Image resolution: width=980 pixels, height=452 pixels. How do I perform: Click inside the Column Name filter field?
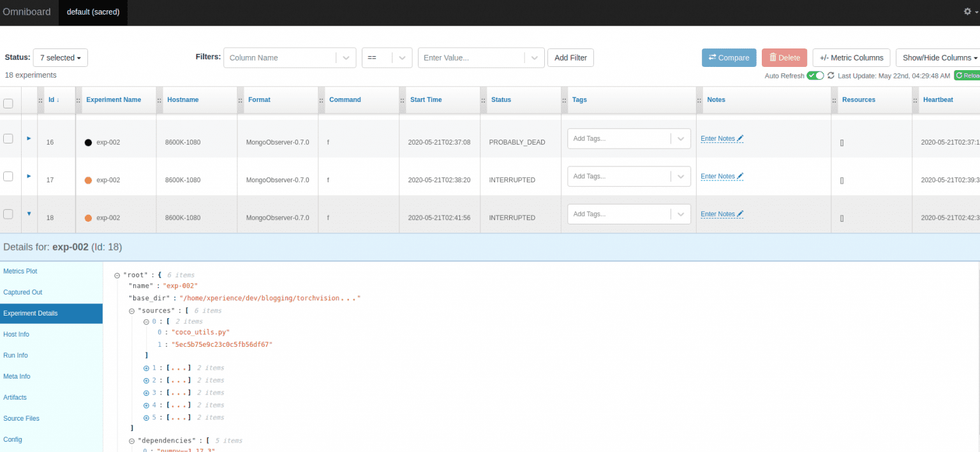pyautogui.click(x=281, y=57)
